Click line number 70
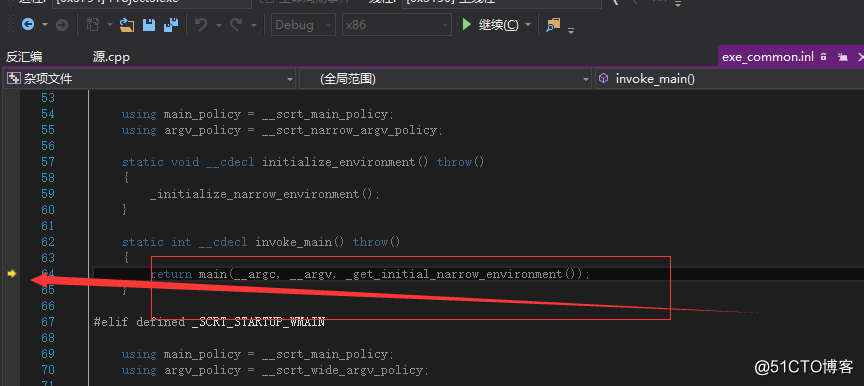The image size is (864, 386). pyautogui.click(x=48, y=369)
